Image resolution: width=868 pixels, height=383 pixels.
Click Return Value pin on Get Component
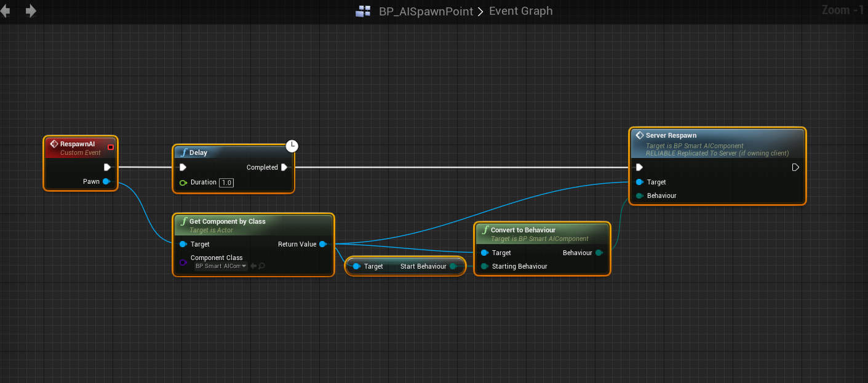click(322, 244)
